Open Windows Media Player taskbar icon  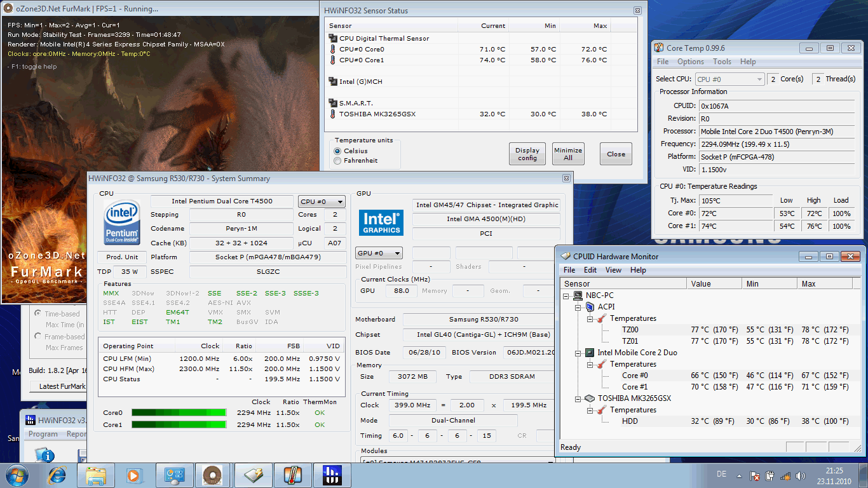(133, 475)
